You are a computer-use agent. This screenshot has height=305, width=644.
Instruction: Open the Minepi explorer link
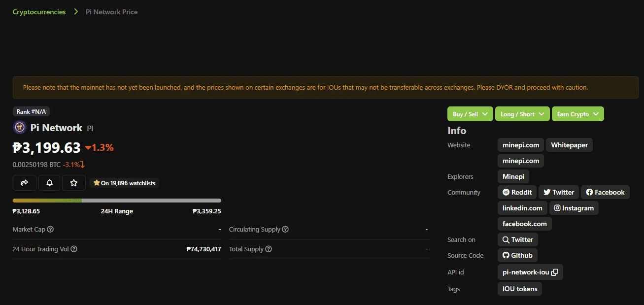pos(513,176)
